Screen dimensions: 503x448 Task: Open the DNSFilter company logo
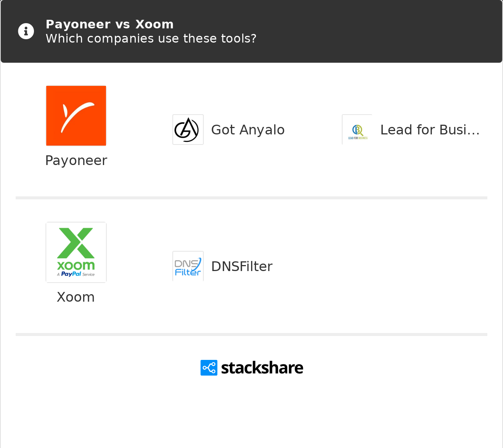tap(188, 266)
